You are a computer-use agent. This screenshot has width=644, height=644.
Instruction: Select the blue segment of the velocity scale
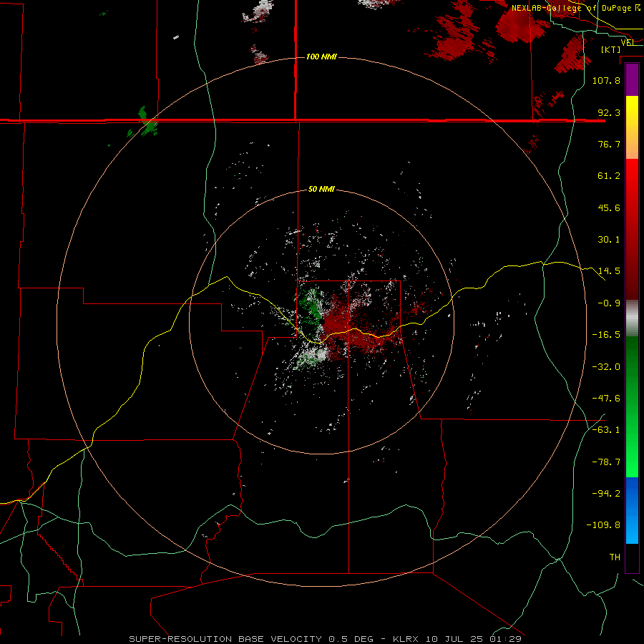[x=632, y=510]
